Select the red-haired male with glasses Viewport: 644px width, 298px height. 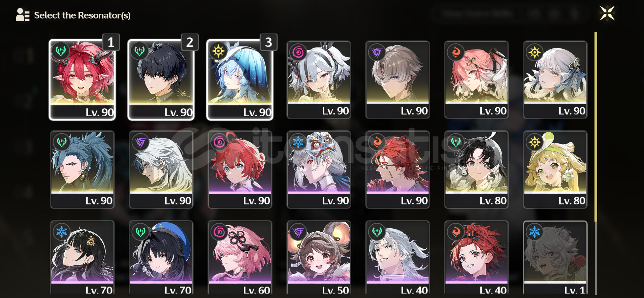[x=397, y=170]
